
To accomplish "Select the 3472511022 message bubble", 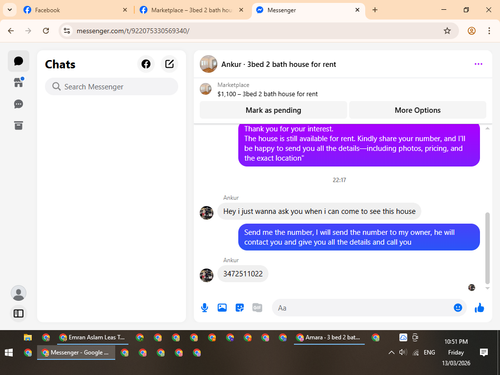I will [x=243, y=274].
